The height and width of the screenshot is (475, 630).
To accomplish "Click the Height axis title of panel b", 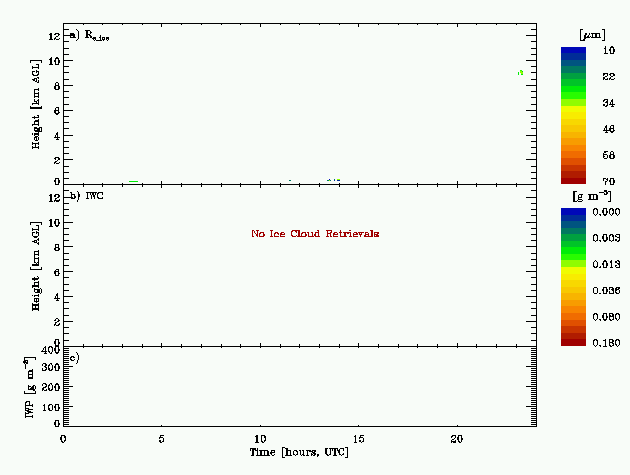I will pyautogui.click(x=36, y=266).
